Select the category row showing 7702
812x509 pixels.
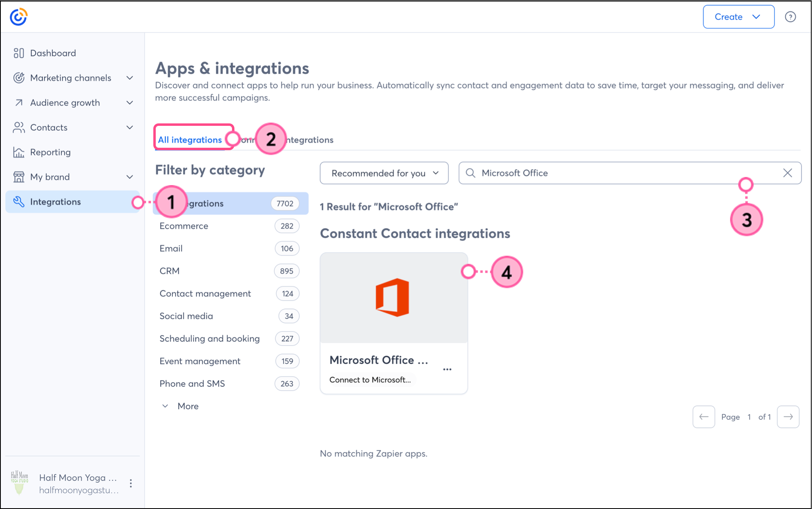pyautogui.click(x=230, y=203)
